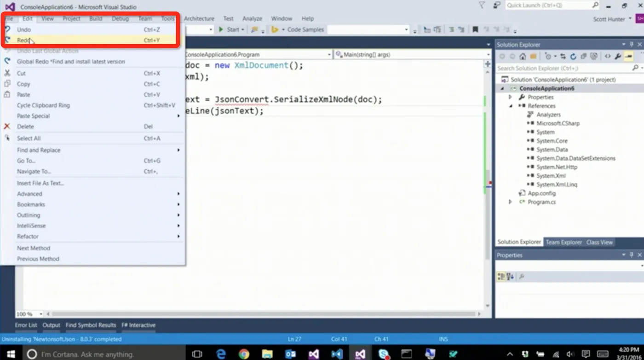This screenshot has width=644, height=360.
Task: Open Outlook from the taskbar
Action: [290, 354]
